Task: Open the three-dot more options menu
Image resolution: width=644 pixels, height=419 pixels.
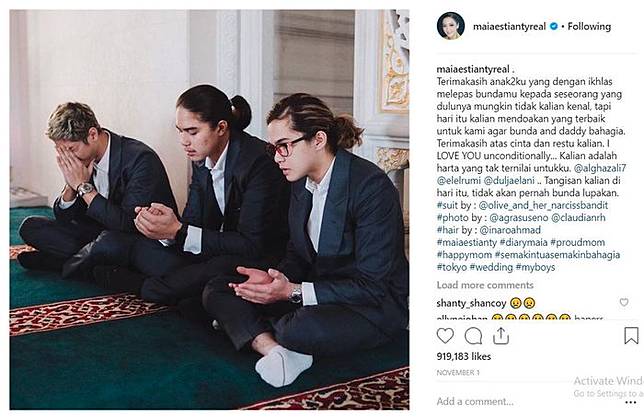Action: [x=630, y=402]
